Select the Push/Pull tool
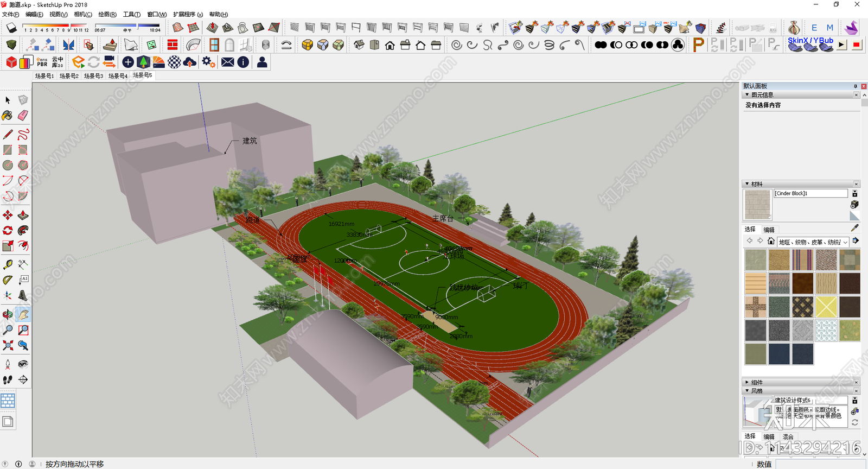 point(23,215)
